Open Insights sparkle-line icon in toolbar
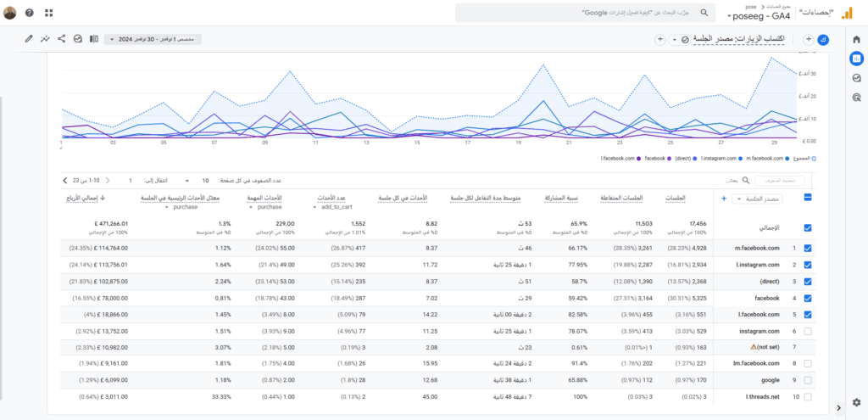This screenshot has height=420, width=868. click(x=45, y=39)
